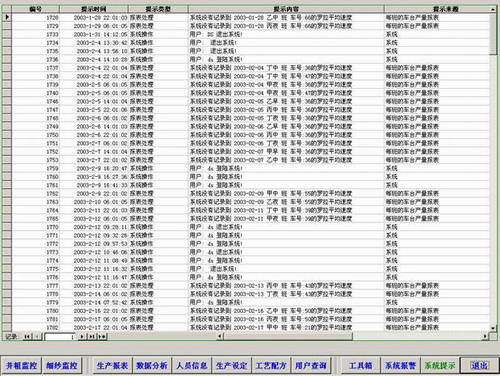Select the row selector for record 1728
500x376 pixels.
point(7,17)
